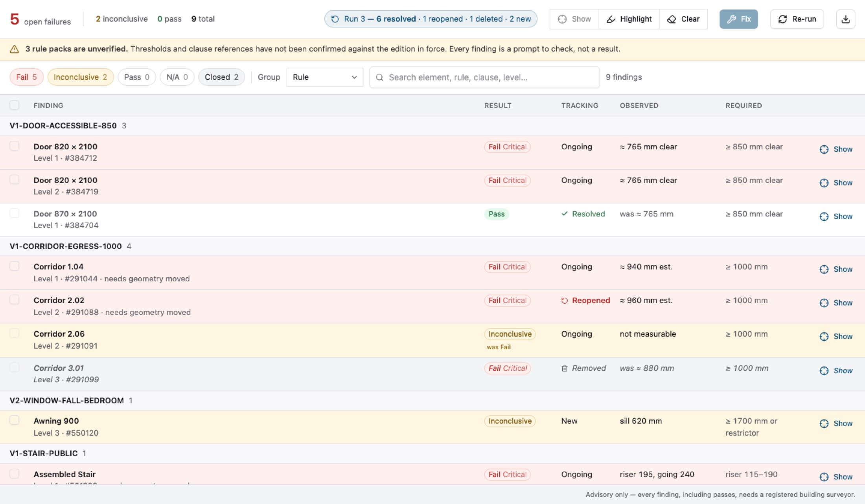The image size is (865, 504).
Task: Click the Fix button
Action: coord(738,19)
